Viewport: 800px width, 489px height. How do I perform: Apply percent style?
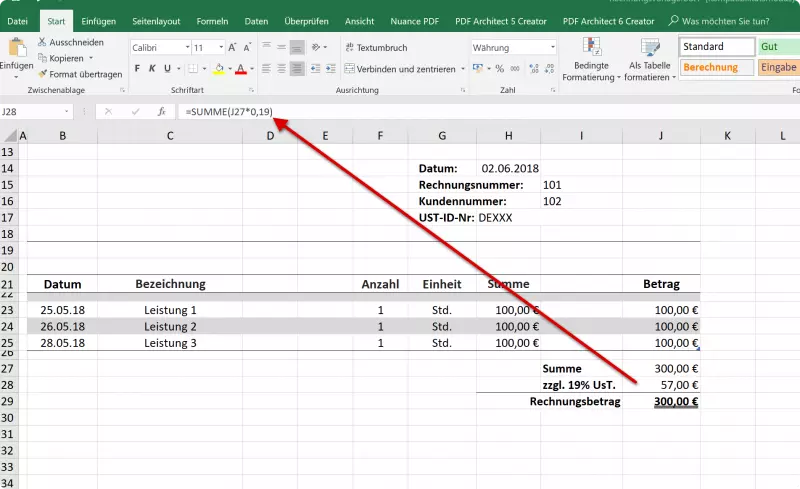click(x=499, y=68)
